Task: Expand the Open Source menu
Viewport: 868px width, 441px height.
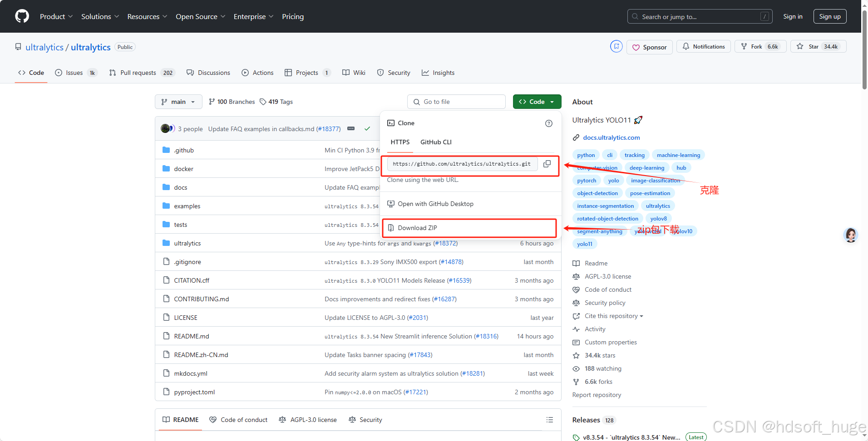Action: point(201,16)
